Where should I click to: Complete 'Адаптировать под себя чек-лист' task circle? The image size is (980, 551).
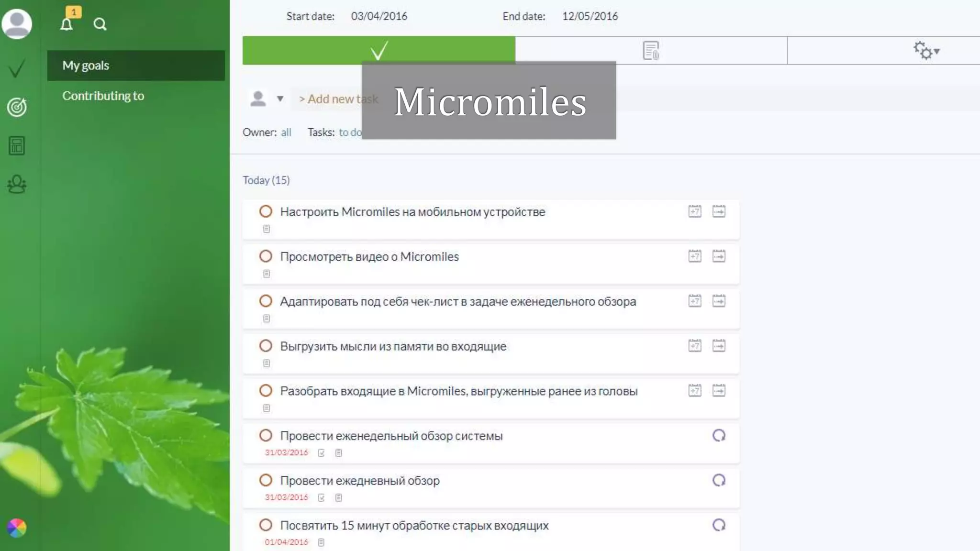(266, 301)
